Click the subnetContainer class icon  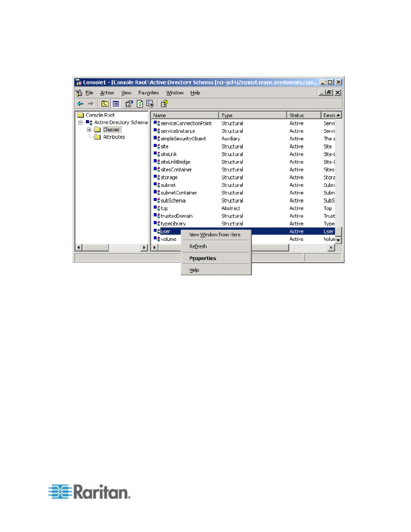tap(156, 193)
